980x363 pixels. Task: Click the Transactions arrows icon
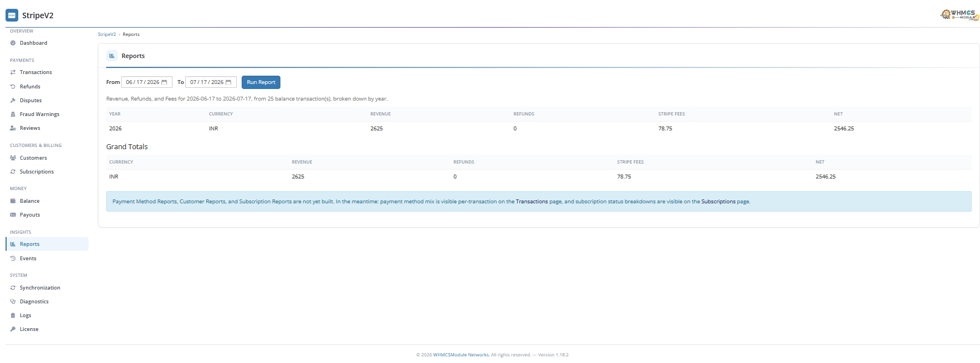click(13, 72)
